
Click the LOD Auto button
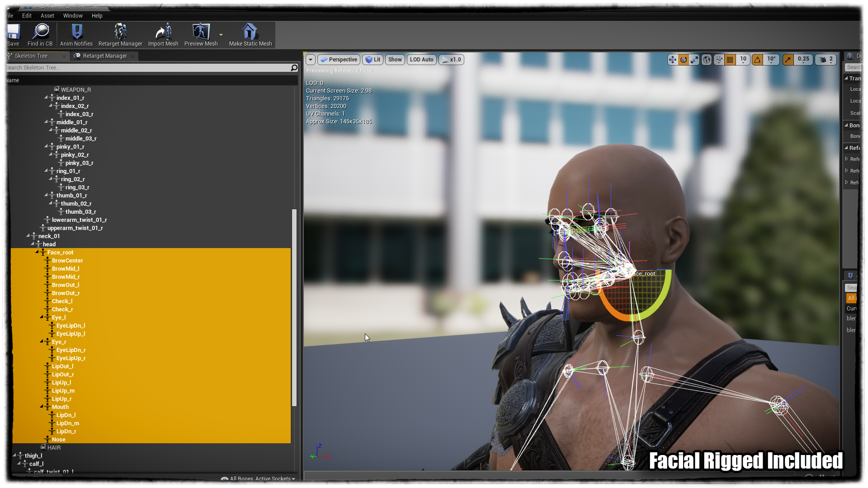coord(421,60)
